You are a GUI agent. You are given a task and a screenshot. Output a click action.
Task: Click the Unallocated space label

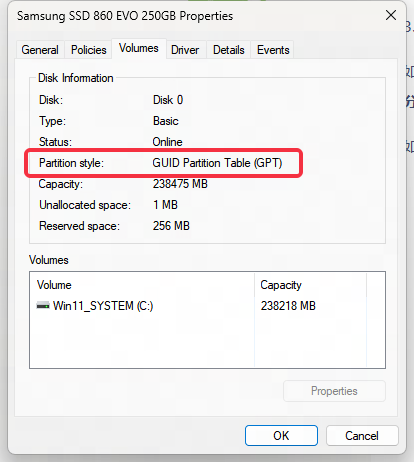[x=85, y=205]
